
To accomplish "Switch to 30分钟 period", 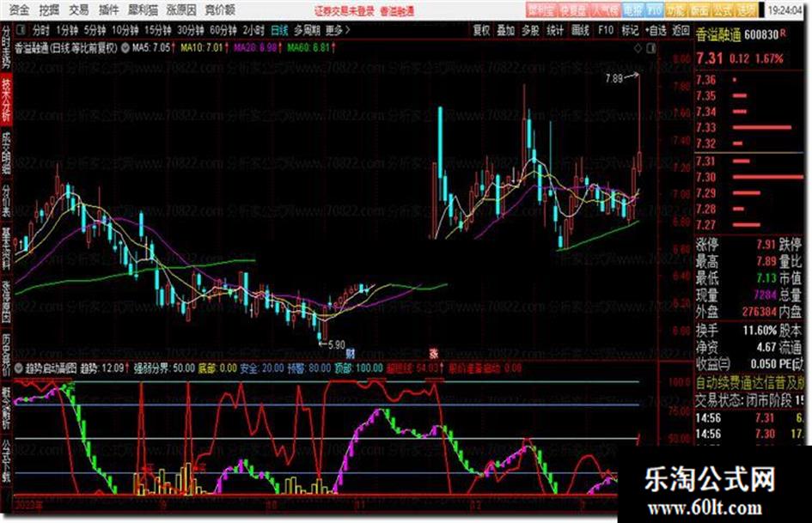I will pyautogui.click(x=191, y=31).
